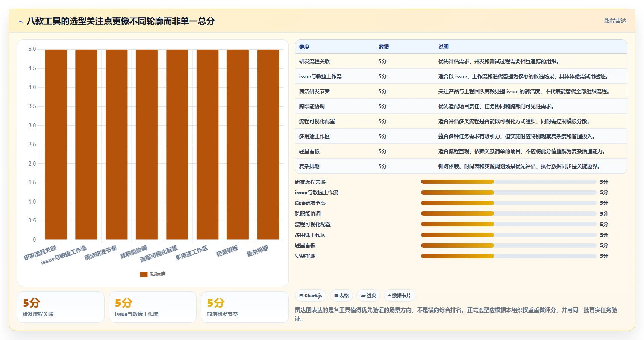Click the bar for 研发流程关联
The height and width of the screenshot is (340, 644).
tap(56, 145)
